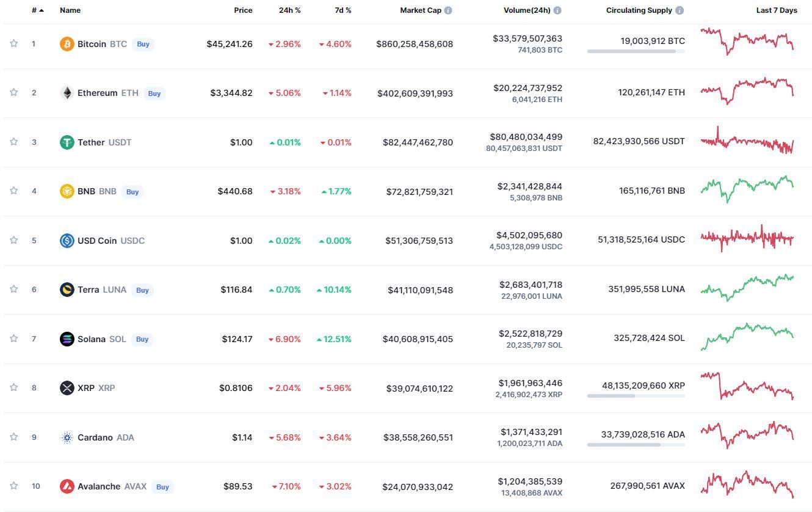The height and width of the screenshot is (512, 812).
Task: Click the Market Cap info icon
Action: pos(448,10)
